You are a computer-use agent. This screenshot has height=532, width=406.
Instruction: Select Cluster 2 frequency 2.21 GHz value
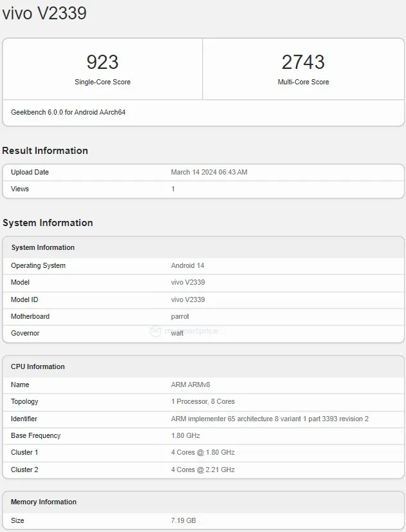203,470
